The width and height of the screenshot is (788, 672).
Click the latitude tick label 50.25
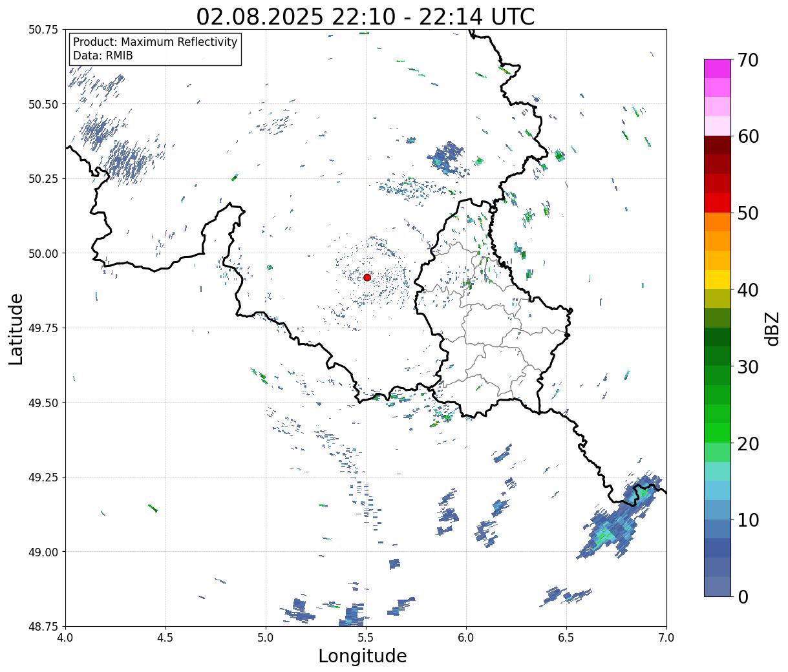44,179
